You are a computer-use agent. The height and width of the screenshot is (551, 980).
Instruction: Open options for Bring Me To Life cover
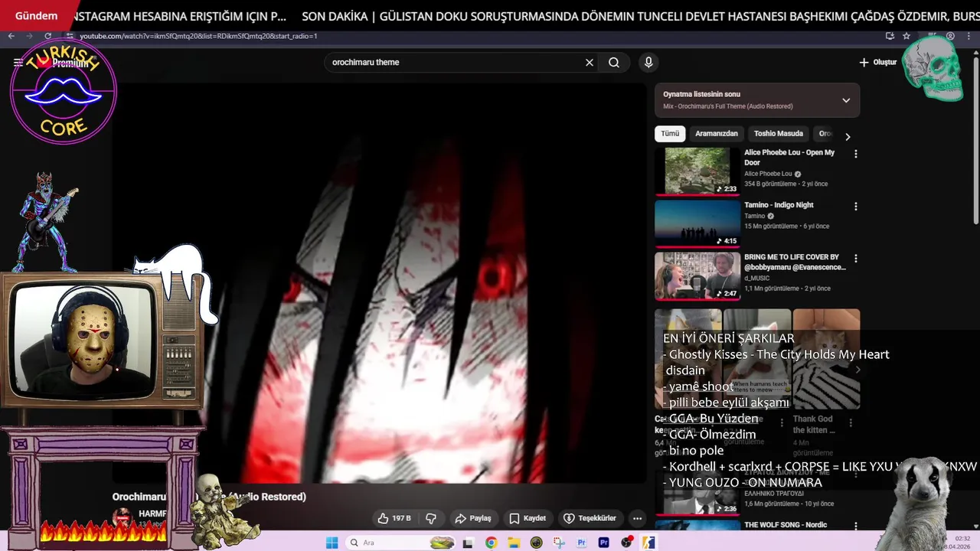856,259
